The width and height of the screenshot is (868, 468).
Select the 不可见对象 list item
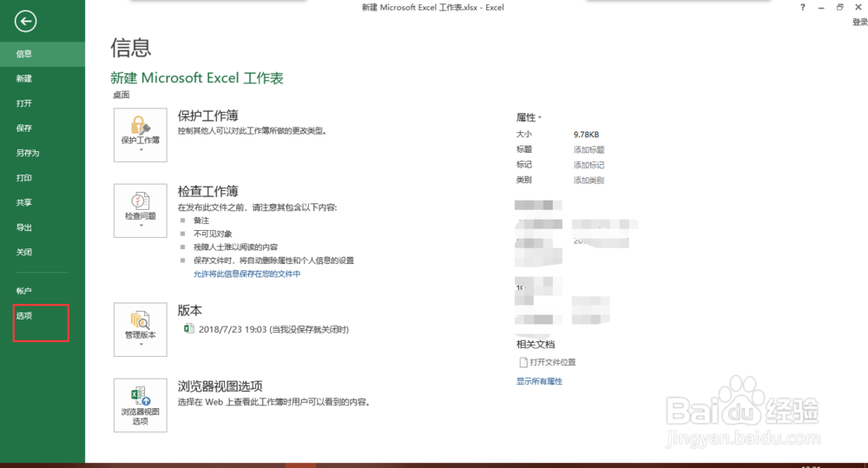tap(213, 234)
